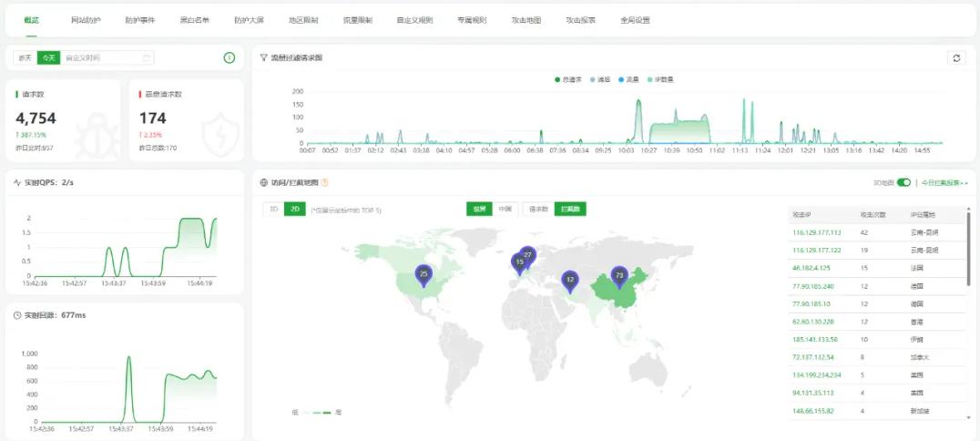Viewport: 980px width, 441px height.
Task: Open the 流量限制 tab
Action: click(358, 20)
